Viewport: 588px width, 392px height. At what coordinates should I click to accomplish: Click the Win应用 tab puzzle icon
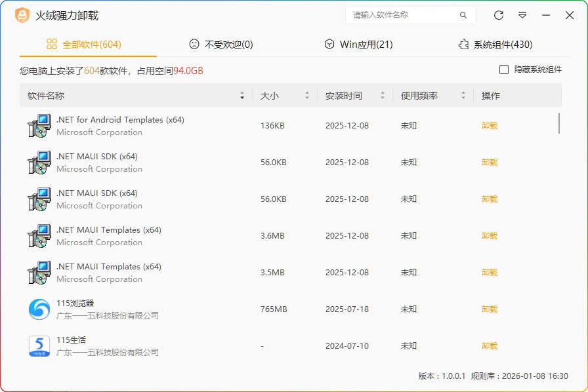pos(329,45)
